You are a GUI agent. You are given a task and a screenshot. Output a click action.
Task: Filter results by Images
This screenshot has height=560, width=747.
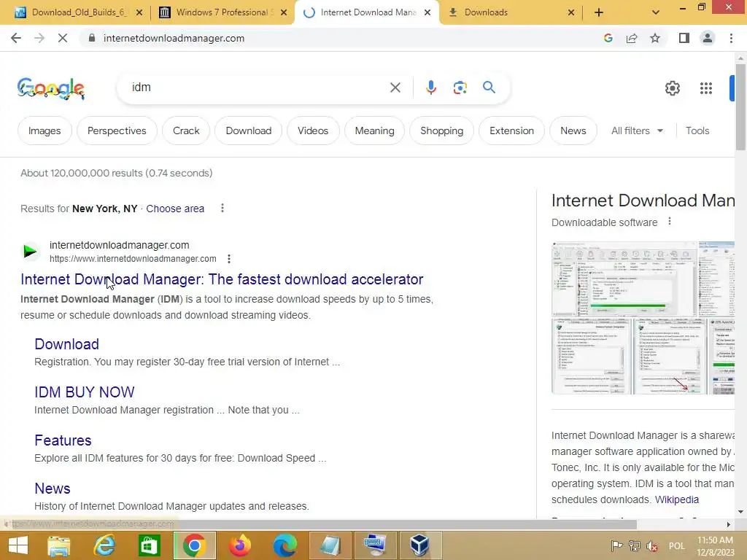point(44,131)
